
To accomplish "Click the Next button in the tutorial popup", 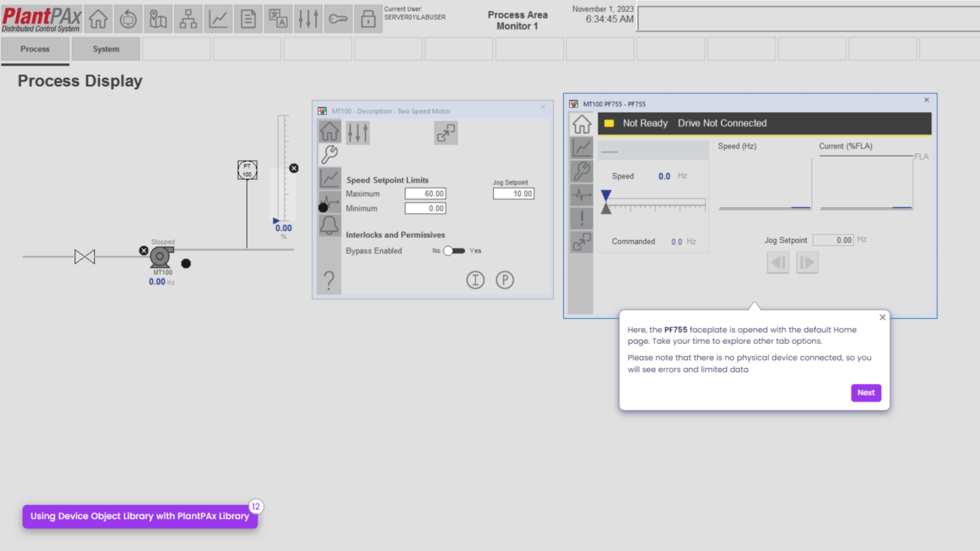I will [866, 393].
